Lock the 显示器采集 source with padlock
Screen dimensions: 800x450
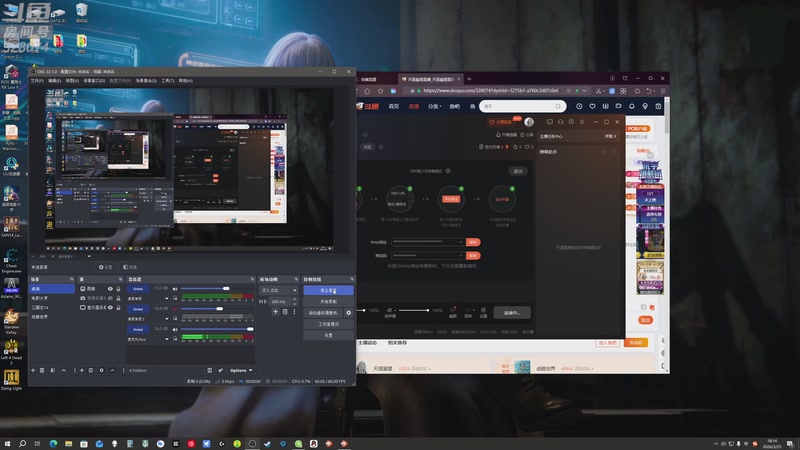[118, 308]
